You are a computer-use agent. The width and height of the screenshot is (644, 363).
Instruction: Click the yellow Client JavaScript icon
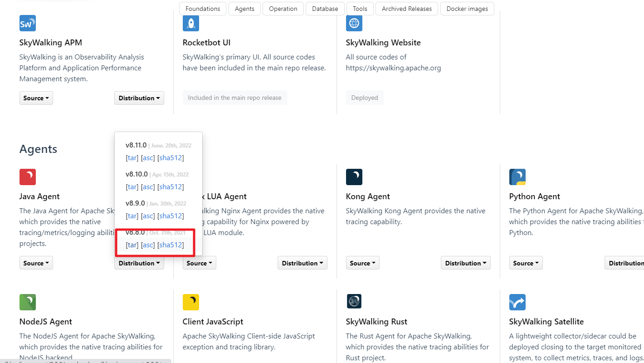point(191,302)
